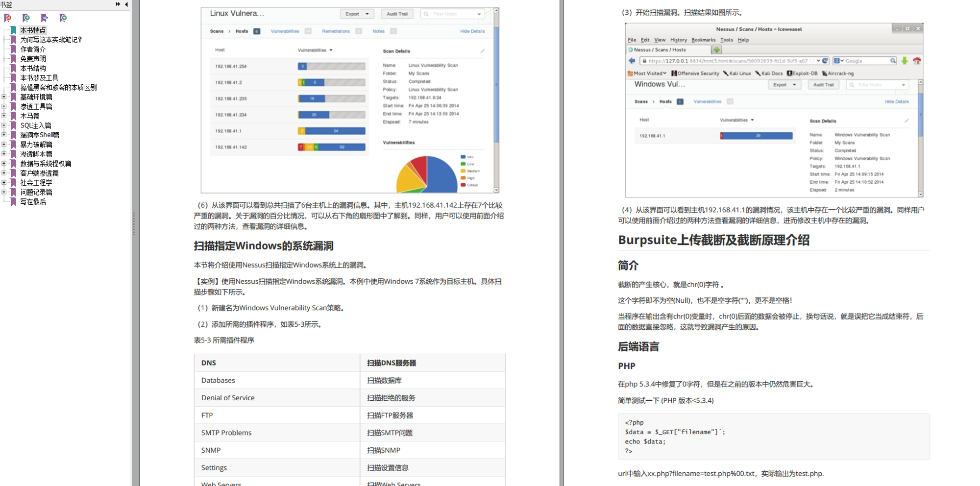Click the heading 扫描指定Windows的系统漏洞

pos(264,246)
